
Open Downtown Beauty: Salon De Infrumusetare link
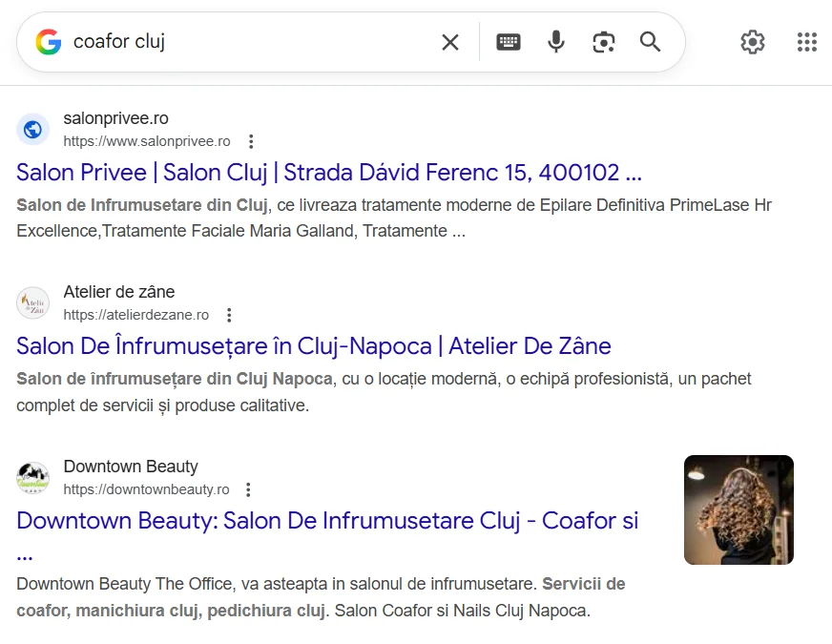pos(327,534)
